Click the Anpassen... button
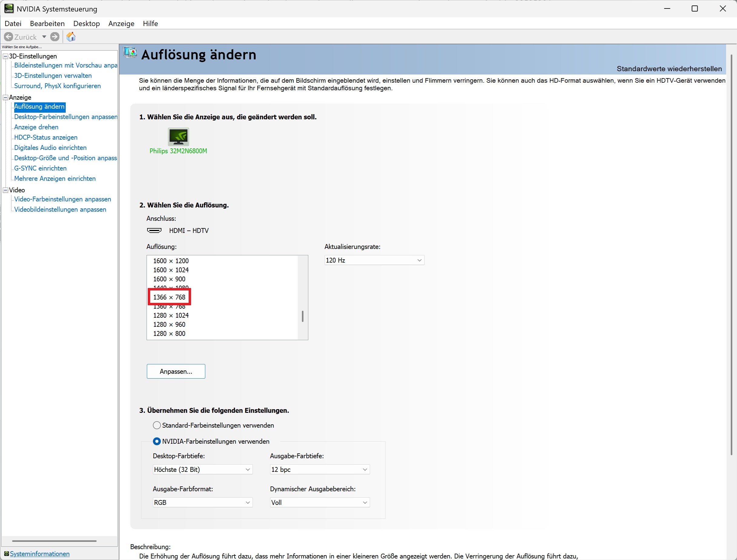 tap(176, 371)
